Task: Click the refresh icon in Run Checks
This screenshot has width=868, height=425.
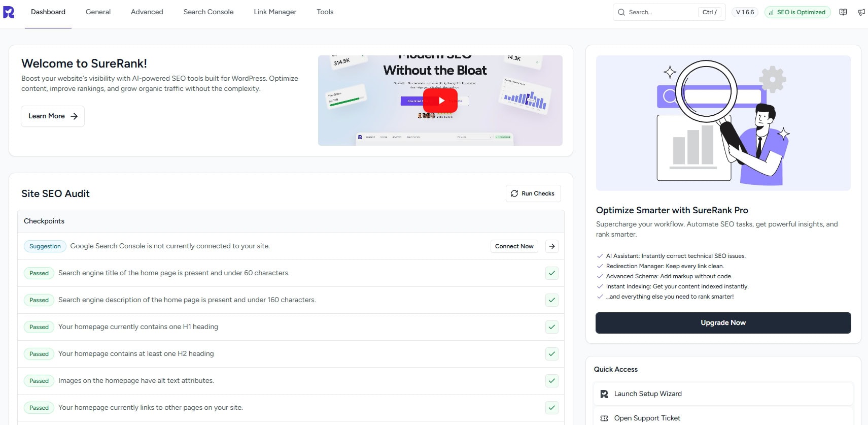Action: 514,193
